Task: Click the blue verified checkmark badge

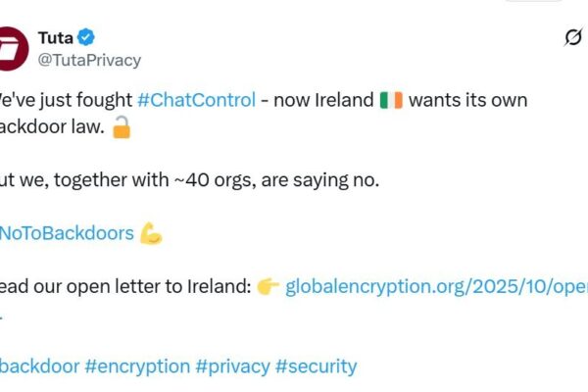Action: click(87, 38)
